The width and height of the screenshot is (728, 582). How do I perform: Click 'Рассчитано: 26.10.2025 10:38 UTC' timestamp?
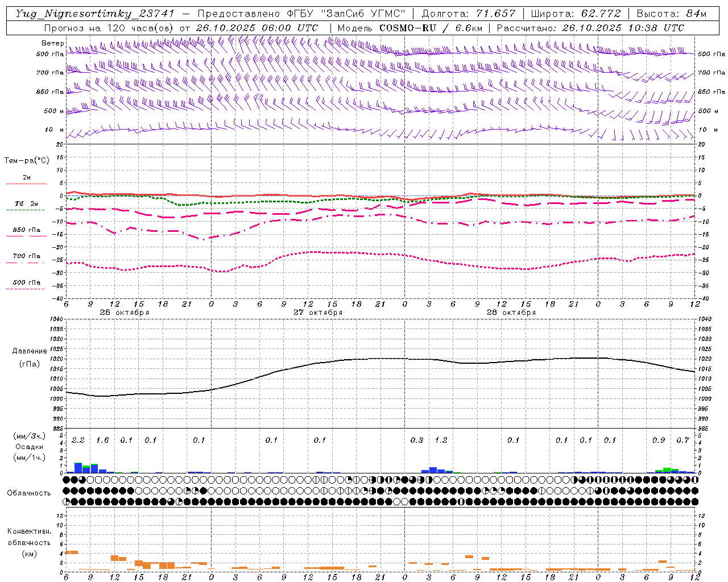(x=590, y=28)
